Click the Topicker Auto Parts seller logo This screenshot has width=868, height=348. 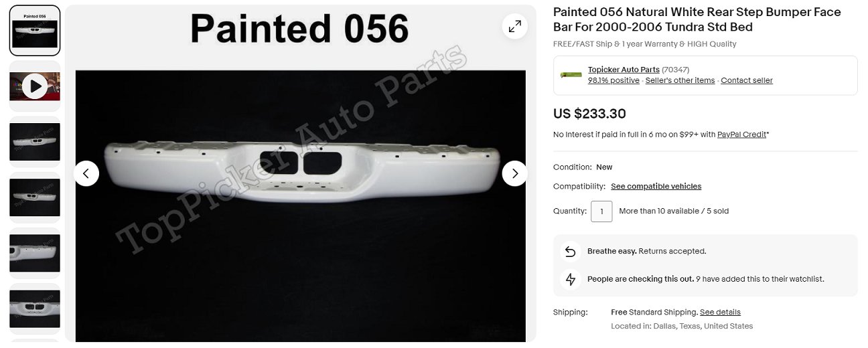pos(571,75)
